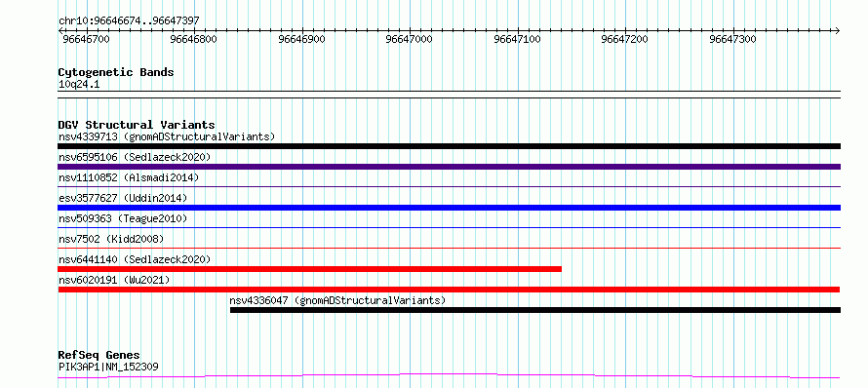Click the right arrowhead of the ruler
The image size is (868, 388).
pos(837,30)
